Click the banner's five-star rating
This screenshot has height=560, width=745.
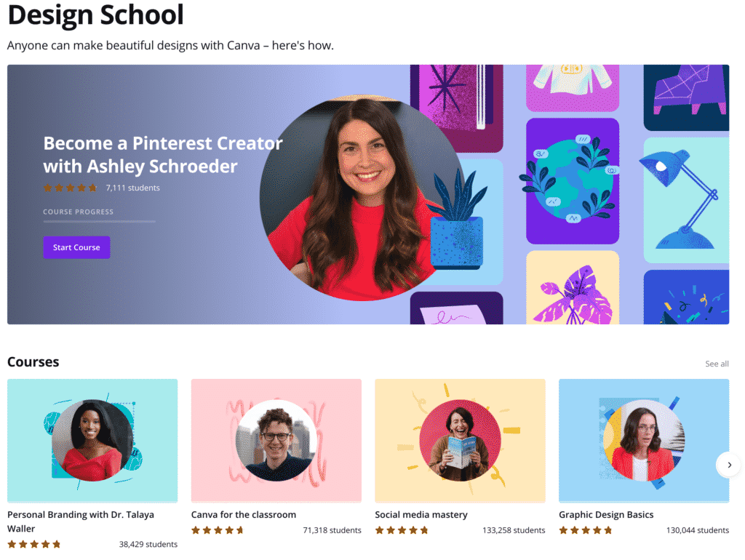pyautogui.click(x=70, y=188)
